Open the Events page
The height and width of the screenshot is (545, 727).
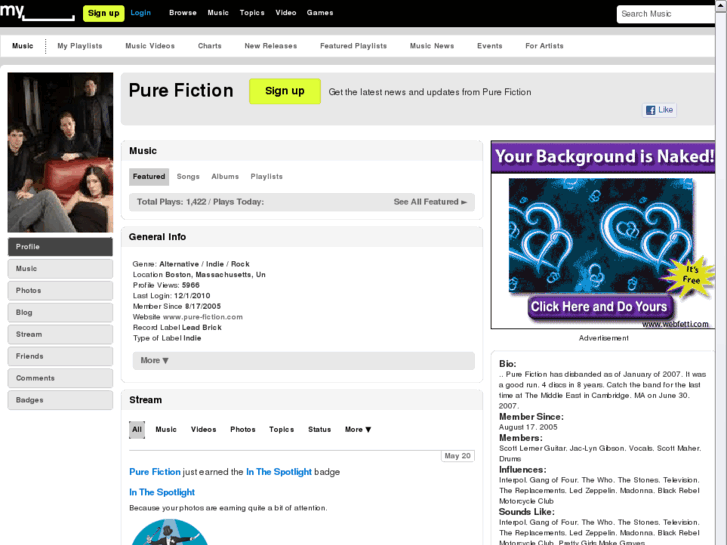click(x=490, y=46)
